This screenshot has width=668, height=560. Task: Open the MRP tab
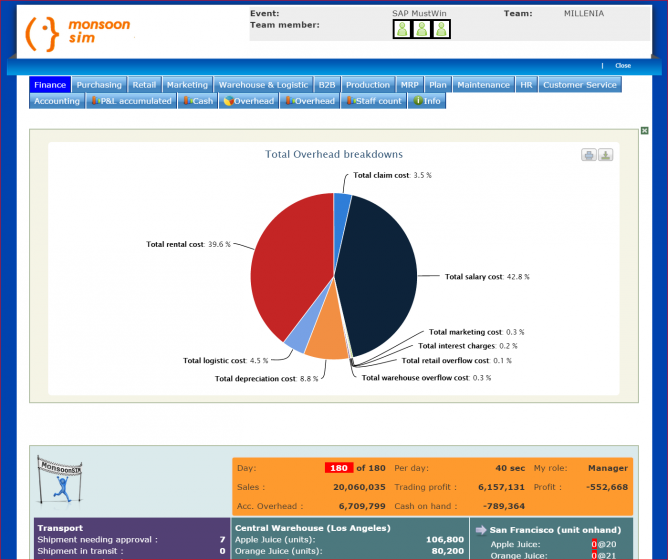(409, 84)
